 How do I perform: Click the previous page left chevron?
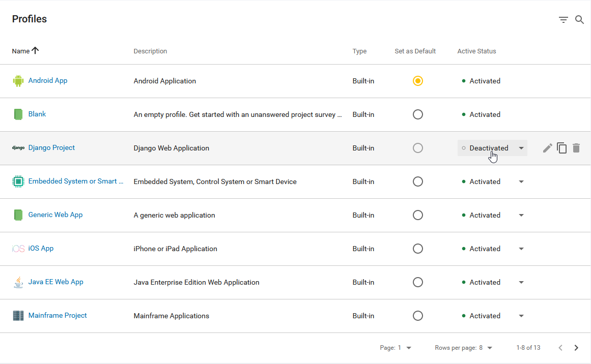coord(560,348)
